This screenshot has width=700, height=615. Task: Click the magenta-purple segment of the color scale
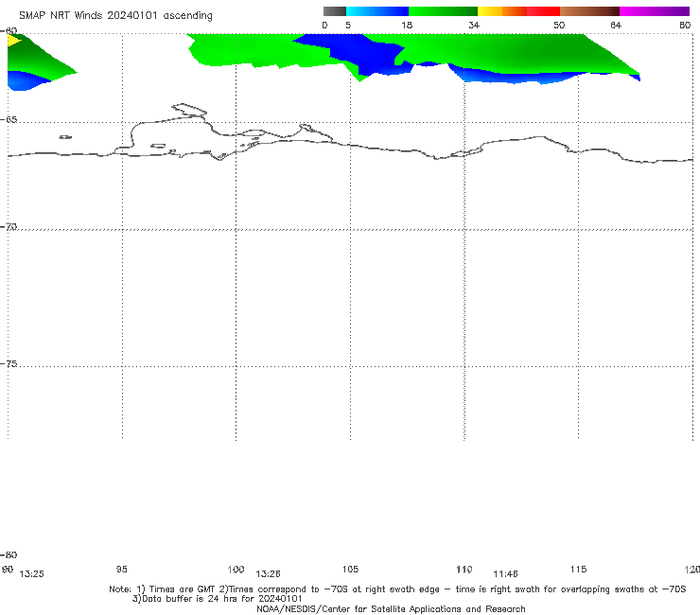coord(655,11)
